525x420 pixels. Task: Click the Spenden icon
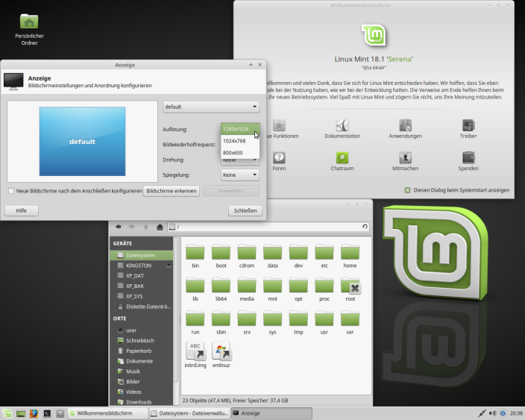(468, 157)
